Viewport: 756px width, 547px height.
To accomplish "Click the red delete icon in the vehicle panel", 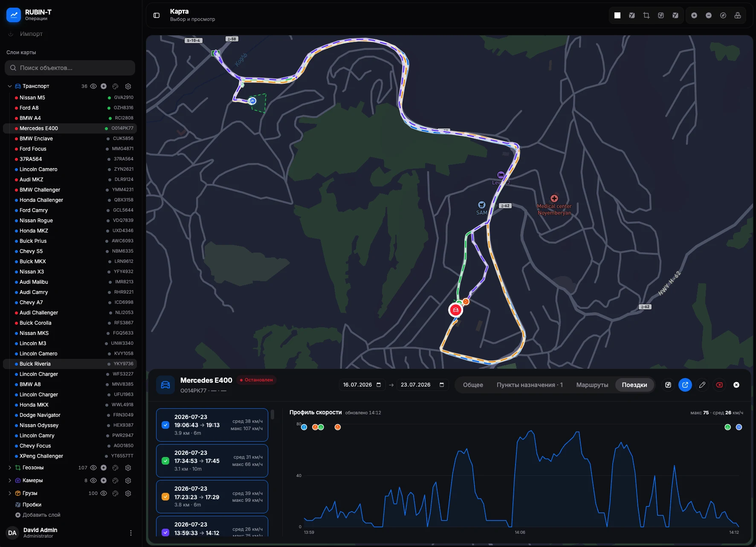I will [x=719, y=385].
